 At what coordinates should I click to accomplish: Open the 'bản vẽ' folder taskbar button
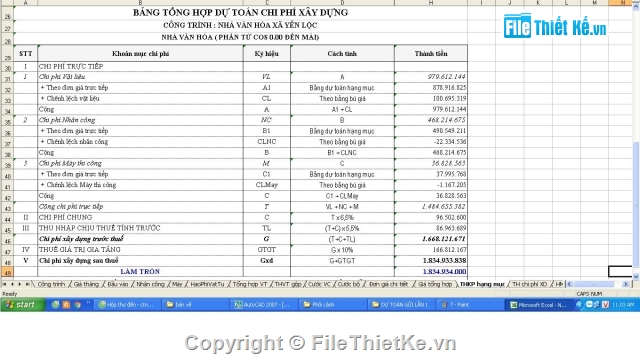tap(195, 305)
